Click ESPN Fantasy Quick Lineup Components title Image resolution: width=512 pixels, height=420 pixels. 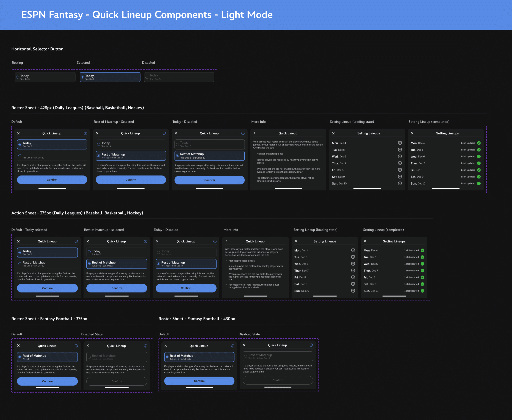147,15
